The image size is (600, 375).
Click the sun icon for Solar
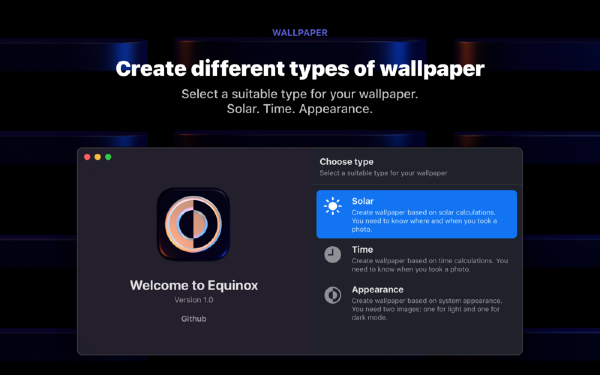click(x=333, y=206)
